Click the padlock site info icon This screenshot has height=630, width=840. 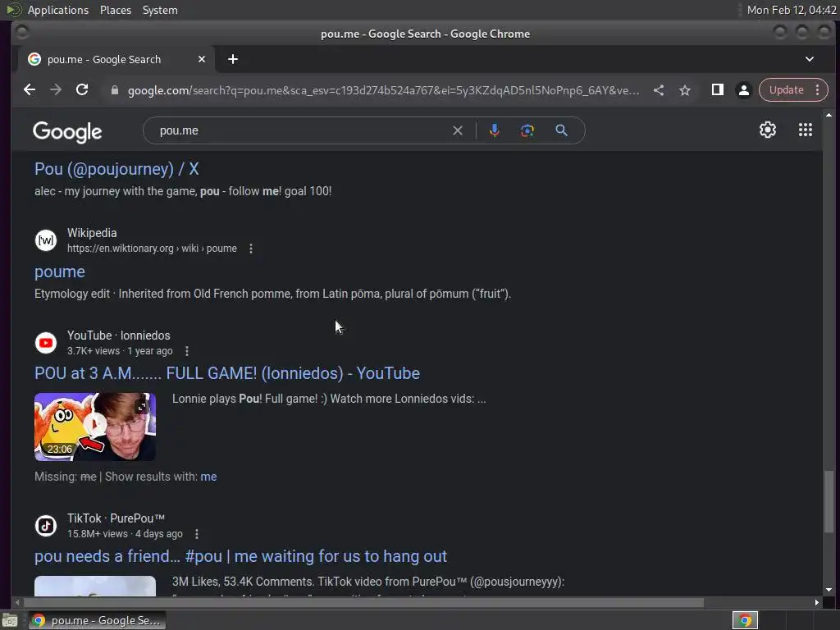[114, 90]
